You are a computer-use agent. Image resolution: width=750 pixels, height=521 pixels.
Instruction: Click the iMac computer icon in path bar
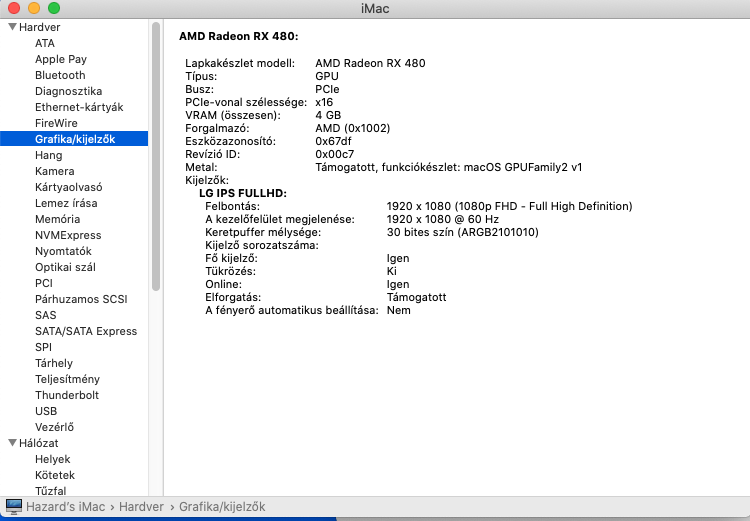tap(13, 506)
